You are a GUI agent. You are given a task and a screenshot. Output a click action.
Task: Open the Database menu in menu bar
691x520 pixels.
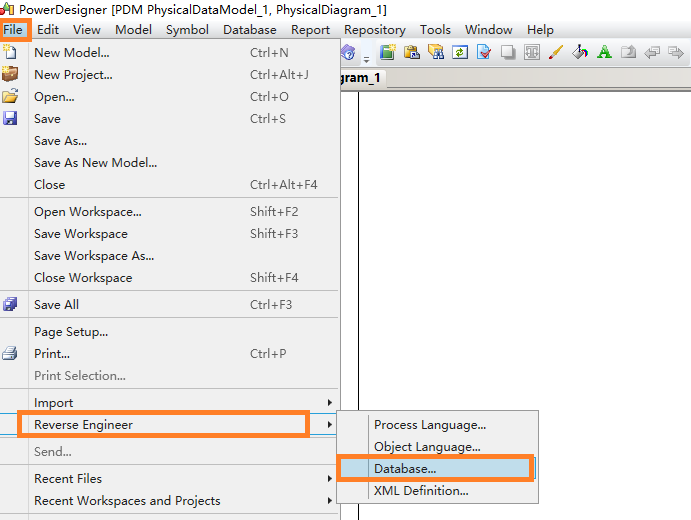pyautogui.click(x=249, y=30)
